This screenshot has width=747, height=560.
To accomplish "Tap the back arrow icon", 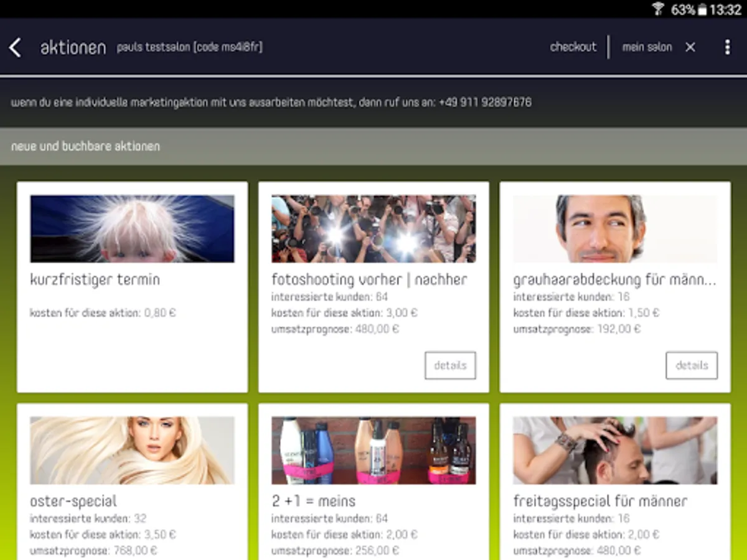I will tap(16, 47).
